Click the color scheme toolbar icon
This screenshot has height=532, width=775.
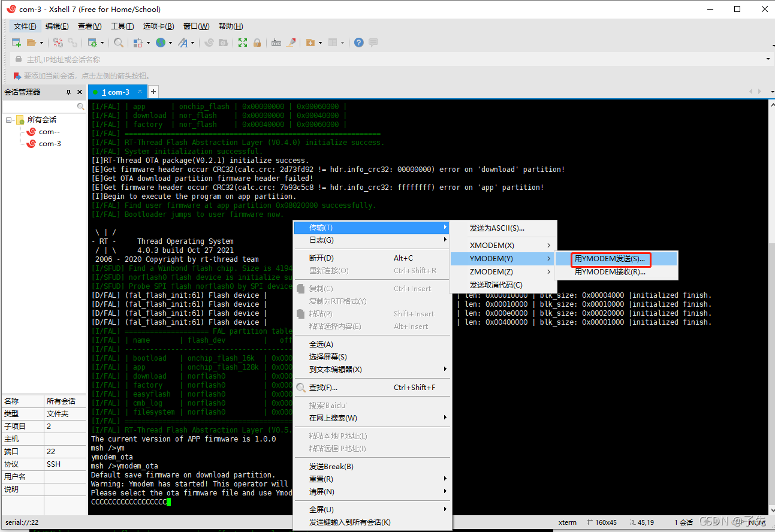coord(138,43)
